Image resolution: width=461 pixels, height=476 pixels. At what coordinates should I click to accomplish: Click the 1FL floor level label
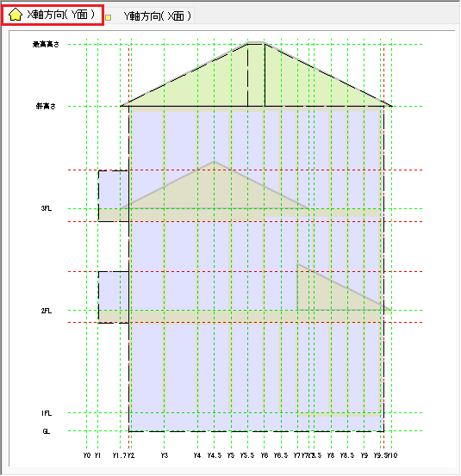(47, 413)
